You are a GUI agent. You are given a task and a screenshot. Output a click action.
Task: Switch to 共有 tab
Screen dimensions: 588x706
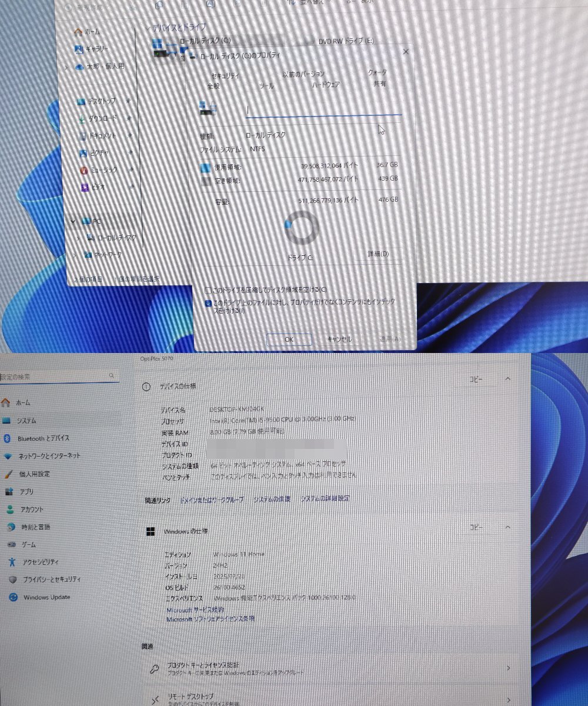click(380, 84)
